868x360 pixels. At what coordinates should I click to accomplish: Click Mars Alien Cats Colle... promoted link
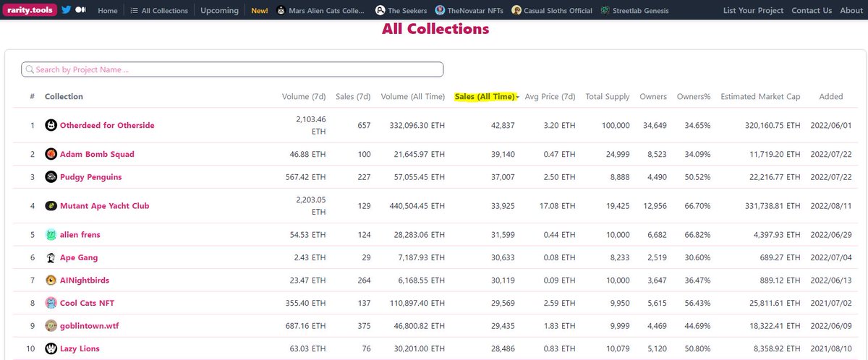pos(328,11)
